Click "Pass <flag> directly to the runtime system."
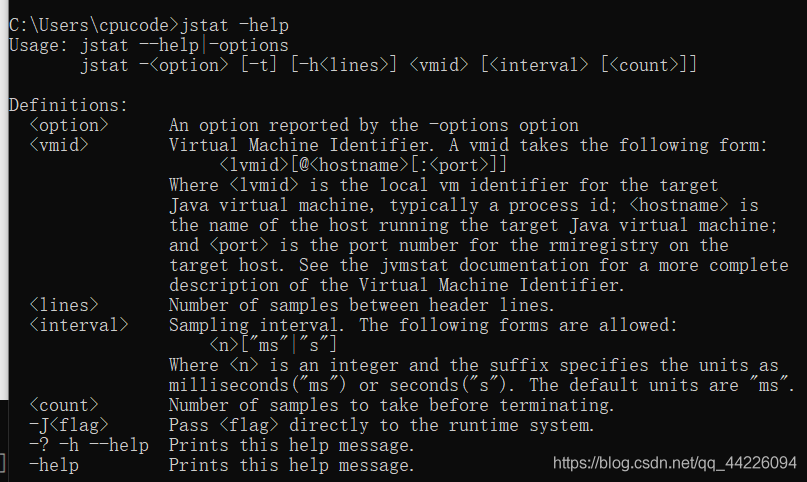807x482 pixels. [382, 425]
